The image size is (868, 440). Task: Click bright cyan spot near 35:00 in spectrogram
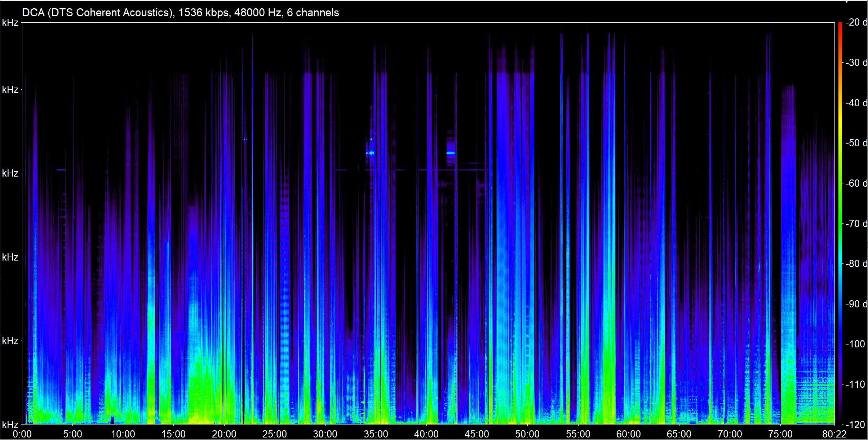tap(371, 153)
